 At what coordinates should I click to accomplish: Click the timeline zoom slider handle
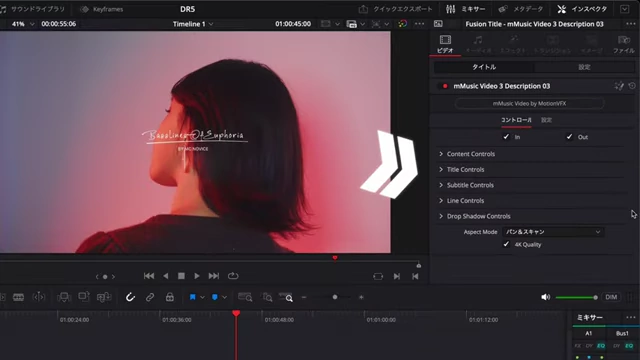point(335,297)
